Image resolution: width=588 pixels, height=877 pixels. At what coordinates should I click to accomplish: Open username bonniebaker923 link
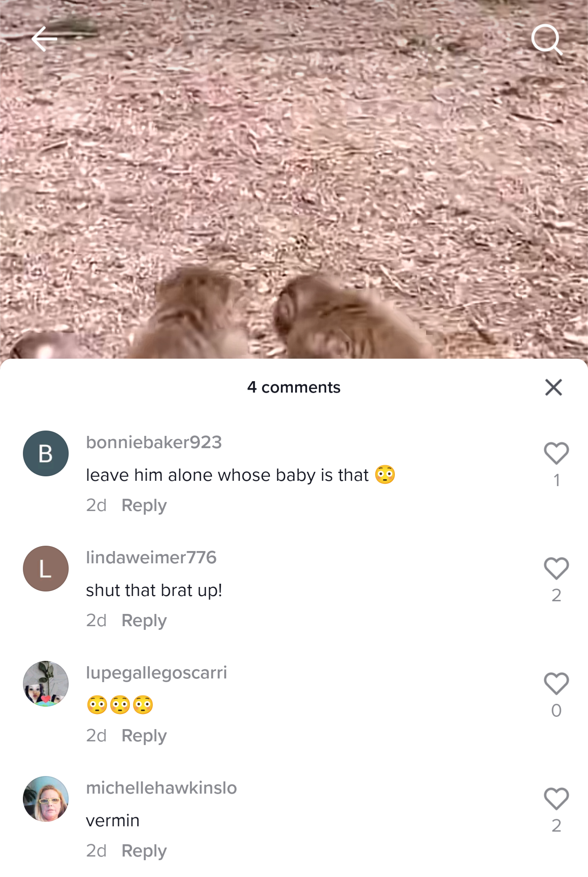tap(154, 442)
